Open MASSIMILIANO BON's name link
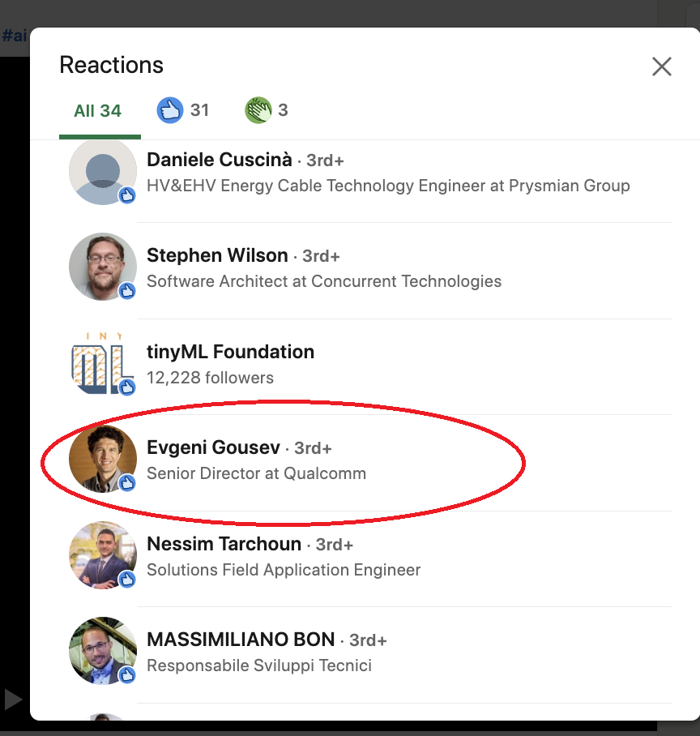Image resolution: width=700 pixels, height=736 pixels. 241,640
